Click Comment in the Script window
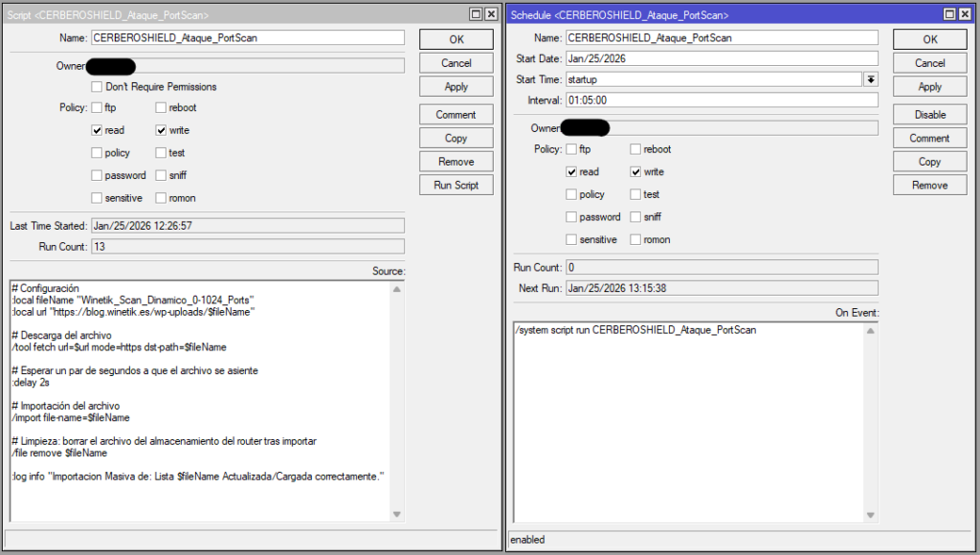The height and width of the screenshot is (555, 980). (x=456, y=115)
